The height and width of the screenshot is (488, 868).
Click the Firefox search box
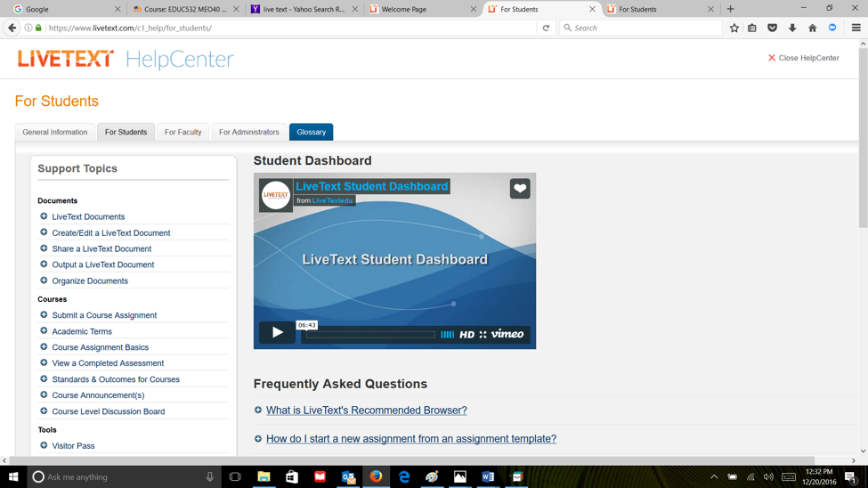tap(640, 28)
